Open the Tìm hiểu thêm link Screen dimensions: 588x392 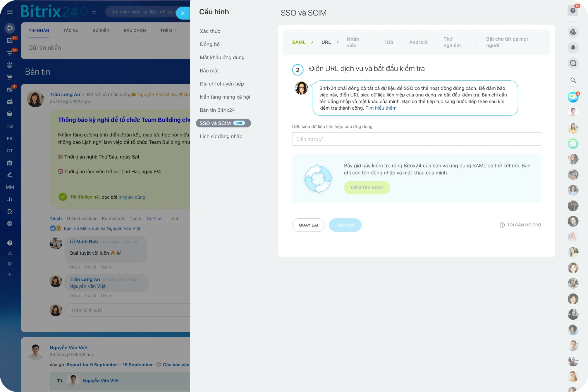pyautogui.click(x=381, y=108)
